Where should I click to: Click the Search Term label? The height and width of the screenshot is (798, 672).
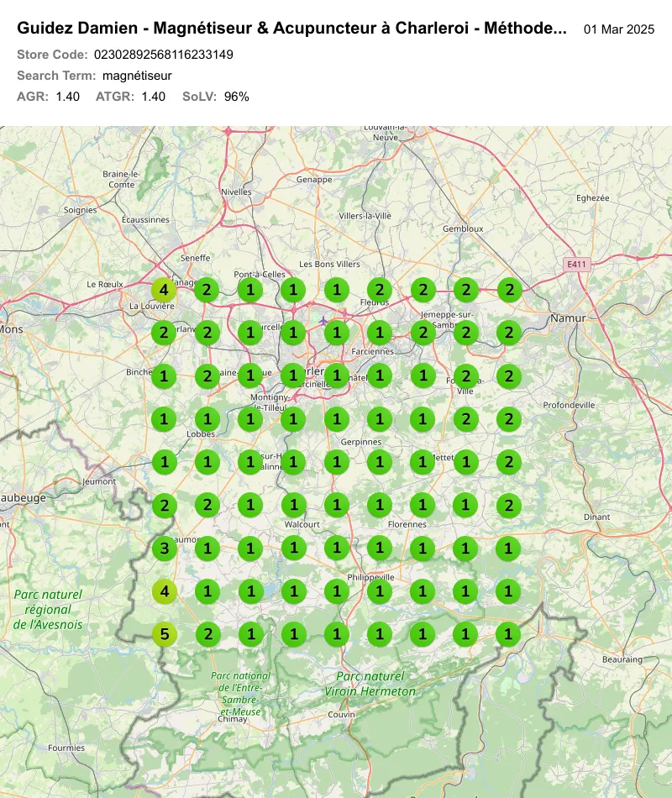[x=56, y=76]
